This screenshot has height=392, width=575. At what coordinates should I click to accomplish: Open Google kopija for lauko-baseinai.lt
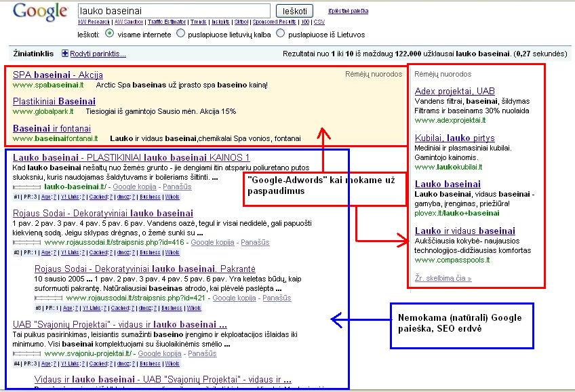click(134, 187)
